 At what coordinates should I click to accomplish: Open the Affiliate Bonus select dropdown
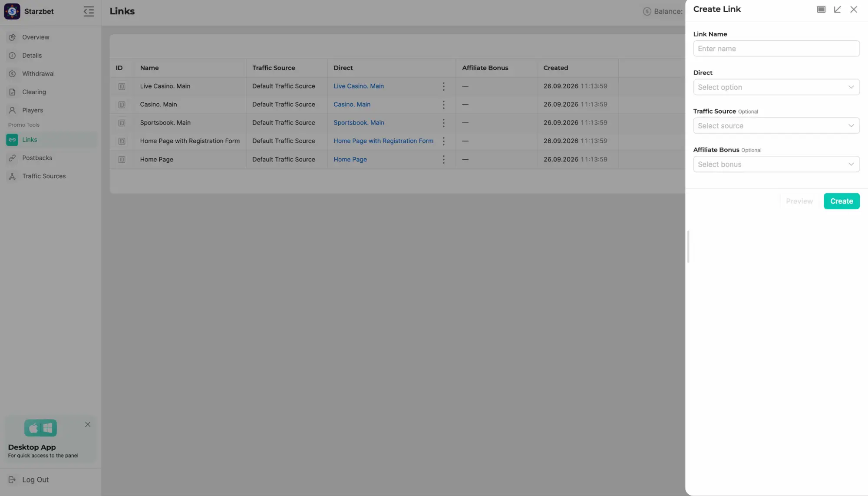[776, 164]
